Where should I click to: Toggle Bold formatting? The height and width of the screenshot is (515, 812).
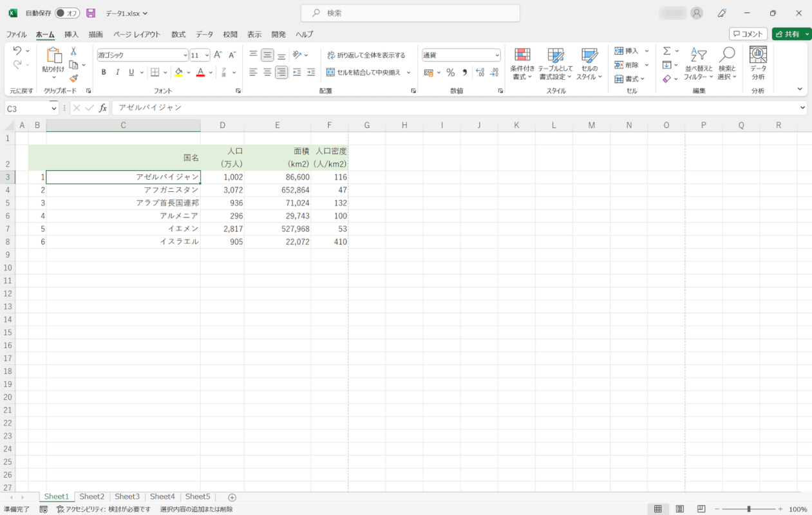point(104,73)
